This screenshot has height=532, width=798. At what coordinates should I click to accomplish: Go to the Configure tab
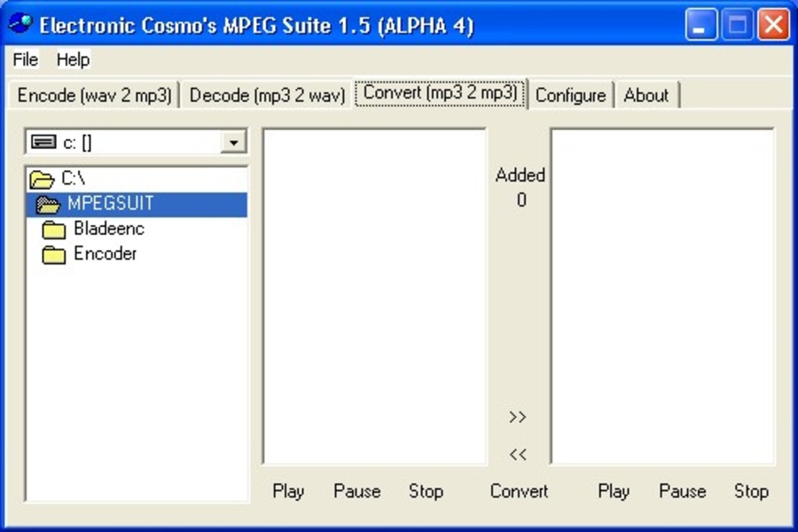point(570,95)
